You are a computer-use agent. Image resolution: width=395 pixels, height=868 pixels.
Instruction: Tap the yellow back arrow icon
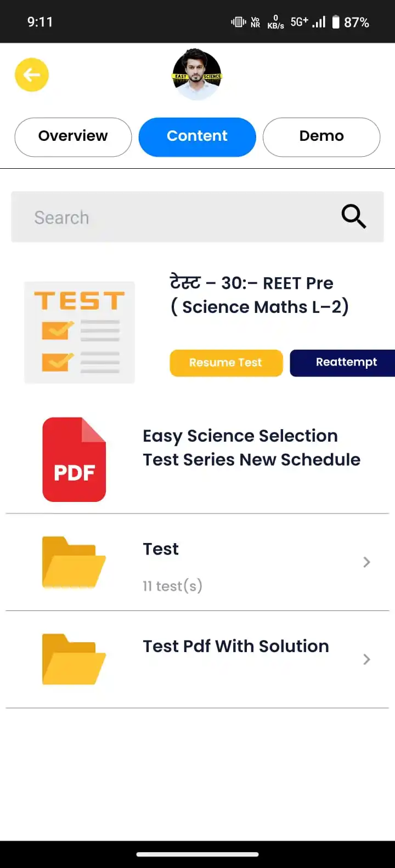pyautogui.click(x=32, y=75)
